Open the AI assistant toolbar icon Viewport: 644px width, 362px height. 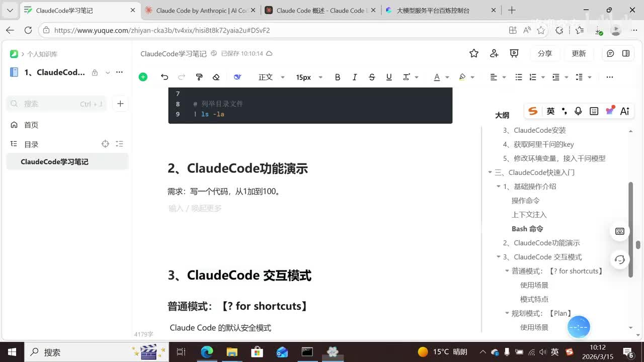pyautogui.click(x=237, y=77)
